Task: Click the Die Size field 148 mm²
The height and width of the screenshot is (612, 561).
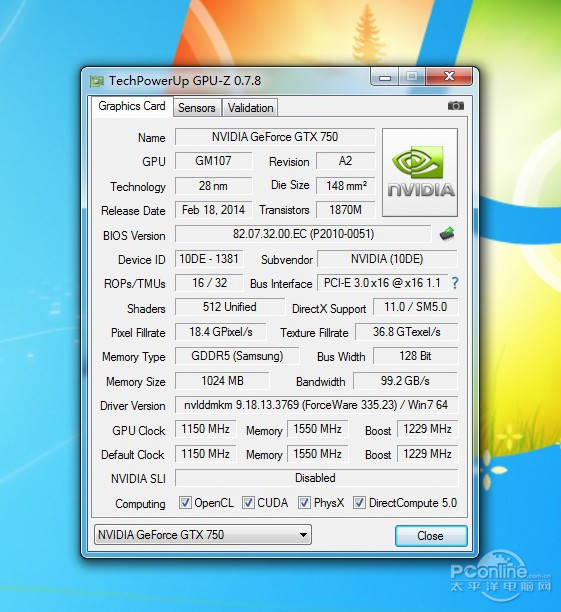Action: 345,185
